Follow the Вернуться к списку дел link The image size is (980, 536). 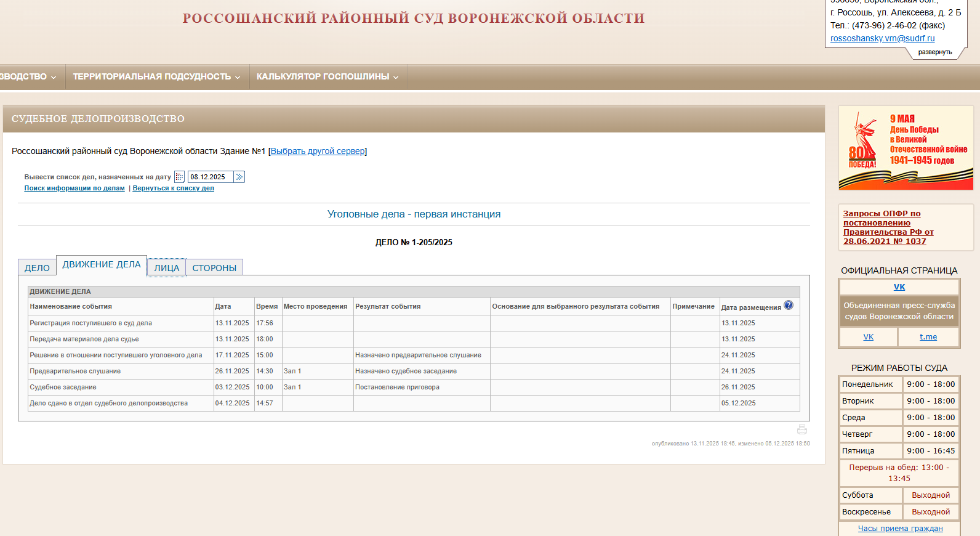point(173,189)
